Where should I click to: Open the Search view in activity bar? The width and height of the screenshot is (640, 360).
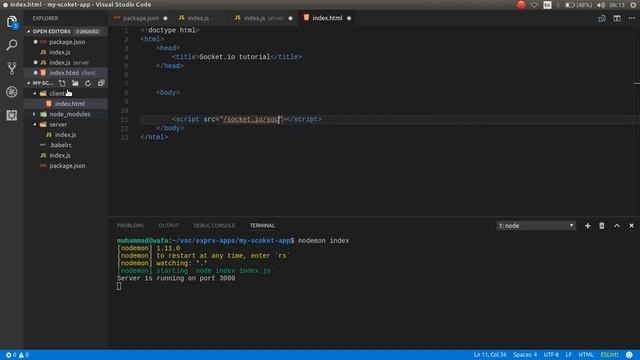coord(12,44)
